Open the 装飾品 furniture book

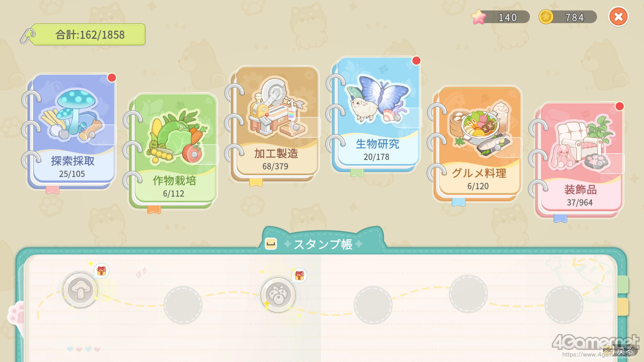pyautogui.click(x=578, y=160)
